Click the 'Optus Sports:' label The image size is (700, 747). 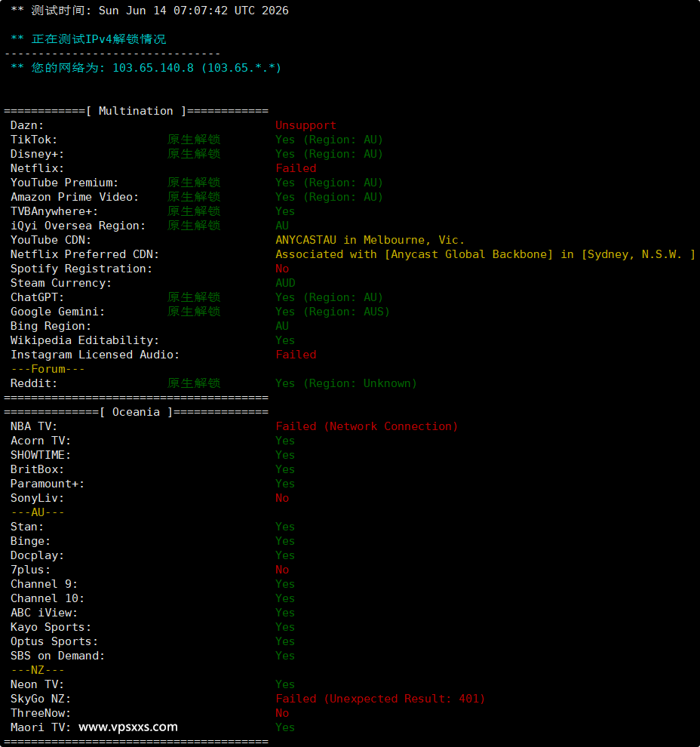pos(54,641)
